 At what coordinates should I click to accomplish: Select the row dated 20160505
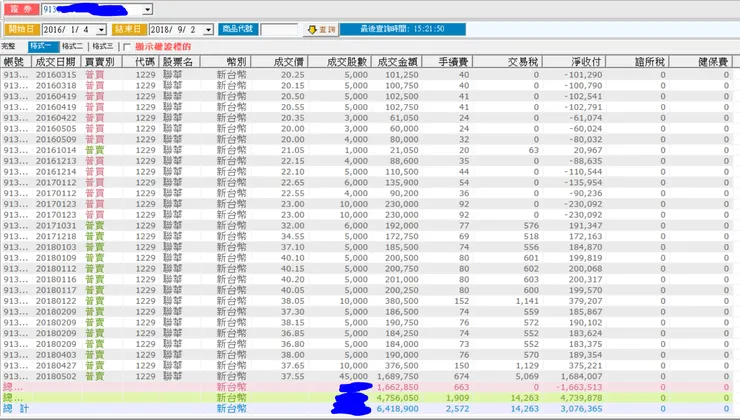[x=367, y=129]
